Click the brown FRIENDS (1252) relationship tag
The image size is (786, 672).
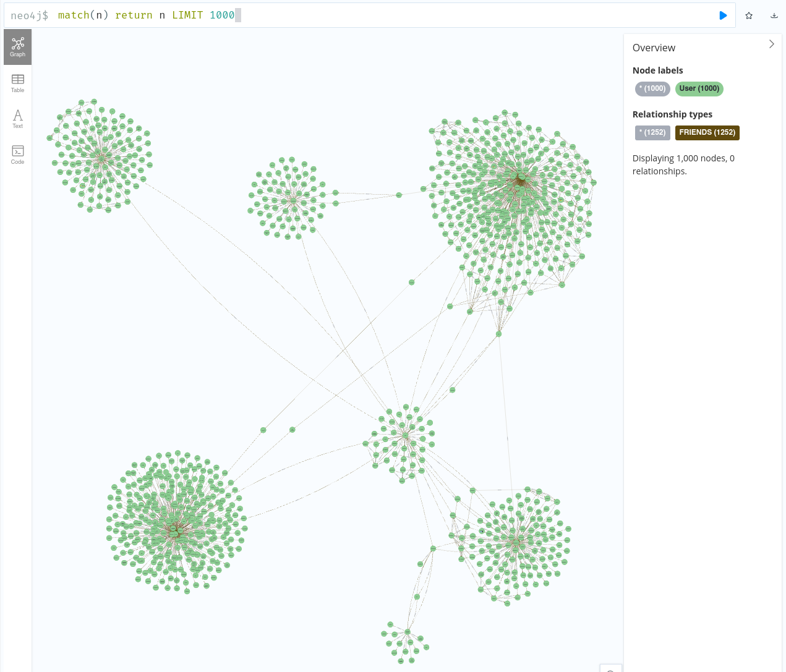tap(707, 132)
